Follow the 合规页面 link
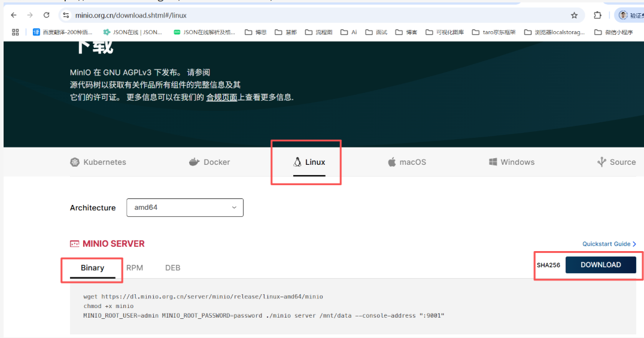Image resolution: width=644 pixels, height=338 pixels. [222, 98]
